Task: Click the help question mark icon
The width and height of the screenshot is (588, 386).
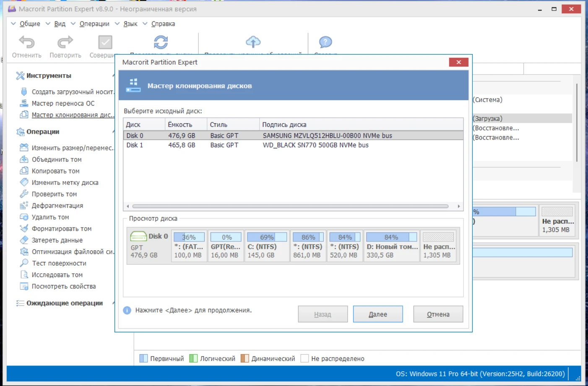Action: point(325,42)
